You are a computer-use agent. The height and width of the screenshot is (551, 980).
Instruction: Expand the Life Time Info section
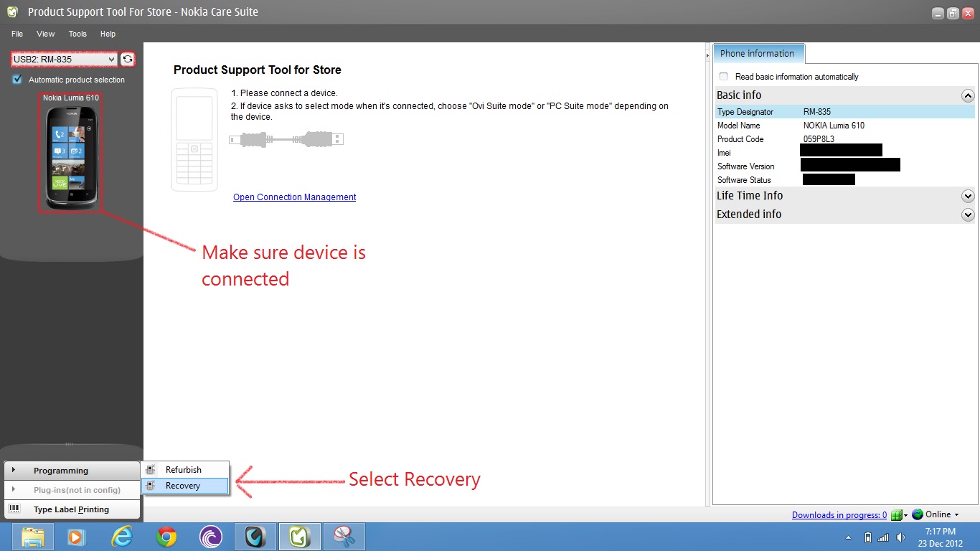968,196
